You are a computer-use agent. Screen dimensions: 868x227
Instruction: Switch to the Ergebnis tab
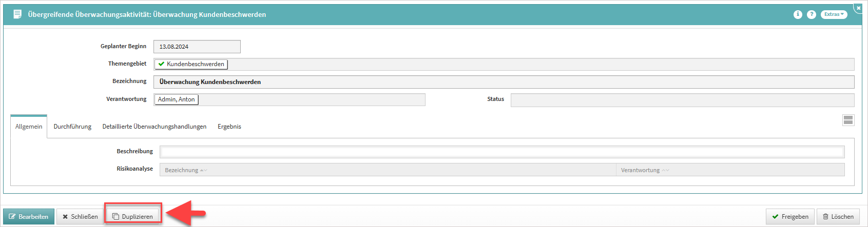229,127
